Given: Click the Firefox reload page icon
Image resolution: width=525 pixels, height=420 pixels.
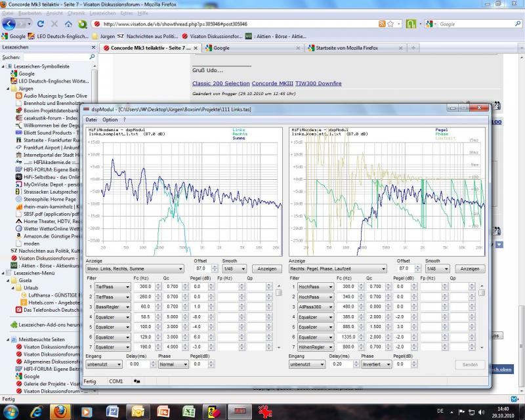Looking at the screenshot, I should click(40, 24).
